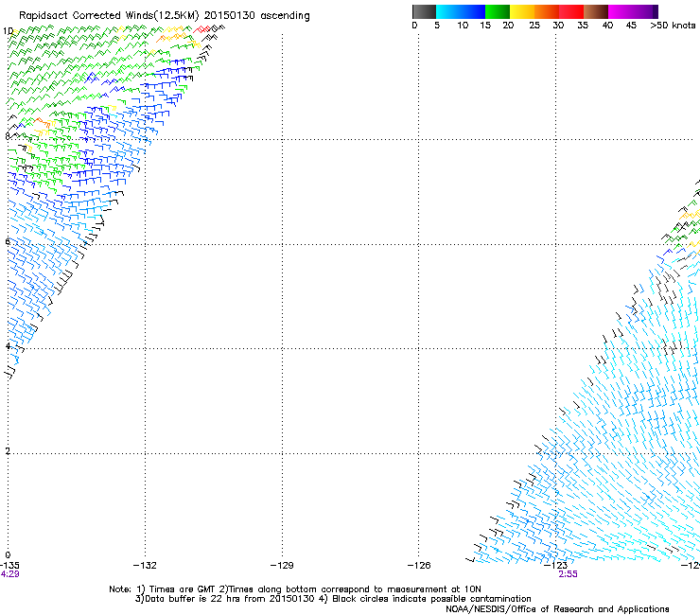The height and width of the screenshot is (615, 700).
Task: Click the cyan-blue 5-15 knots color band
Action: (461, 11)
